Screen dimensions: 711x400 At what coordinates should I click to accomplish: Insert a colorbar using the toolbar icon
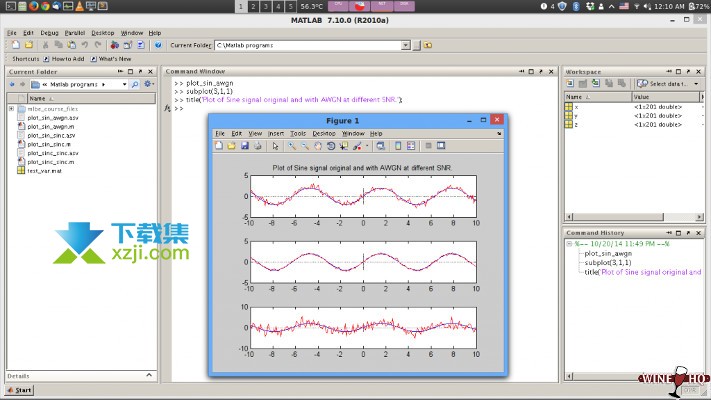pos(398,146)
